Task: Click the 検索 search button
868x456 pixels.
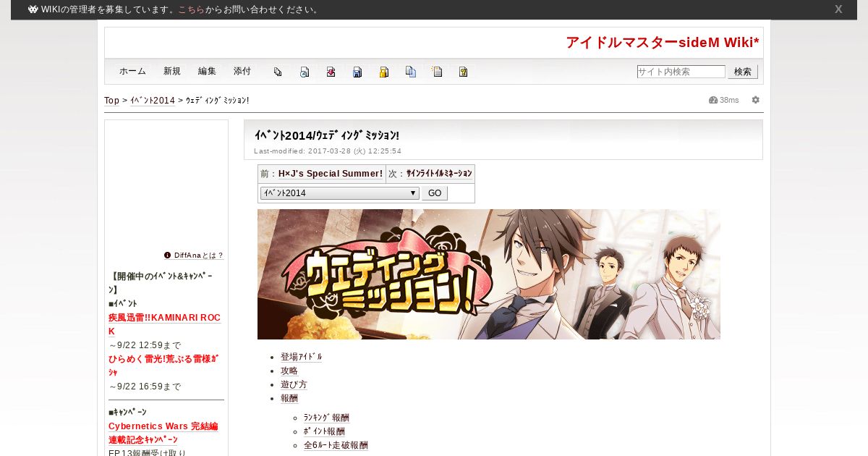Action: click(743, 72)
